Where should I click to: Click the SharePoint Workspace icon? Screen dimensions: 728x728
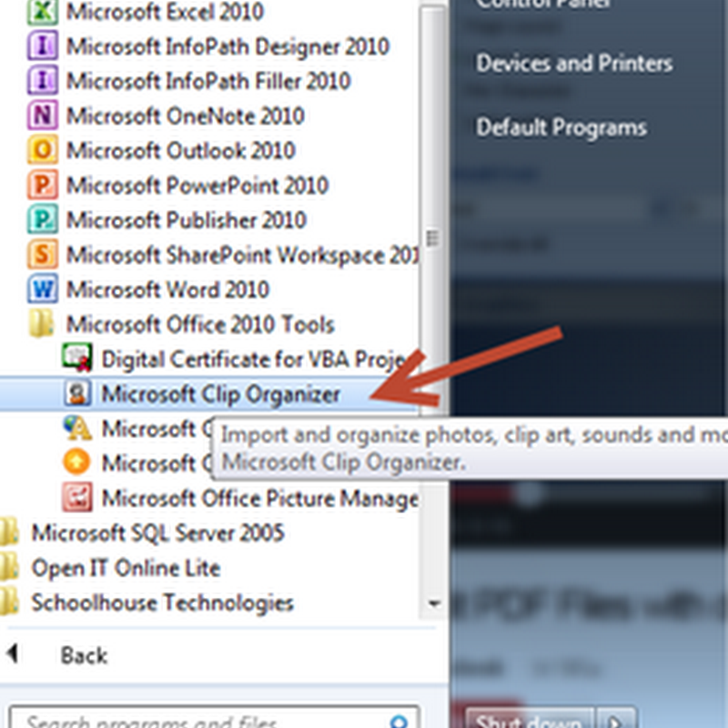[x=42, y=254]
